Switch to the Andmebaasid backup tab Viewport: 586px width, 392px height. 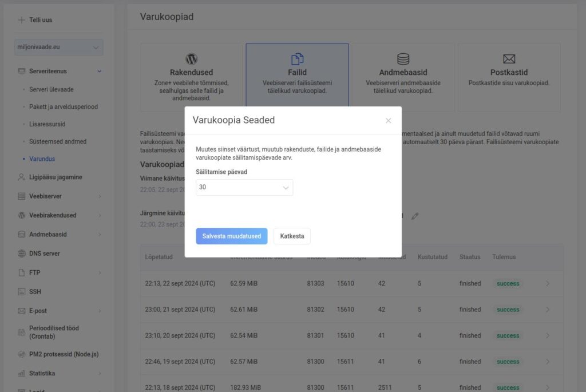tap(403, 77)
